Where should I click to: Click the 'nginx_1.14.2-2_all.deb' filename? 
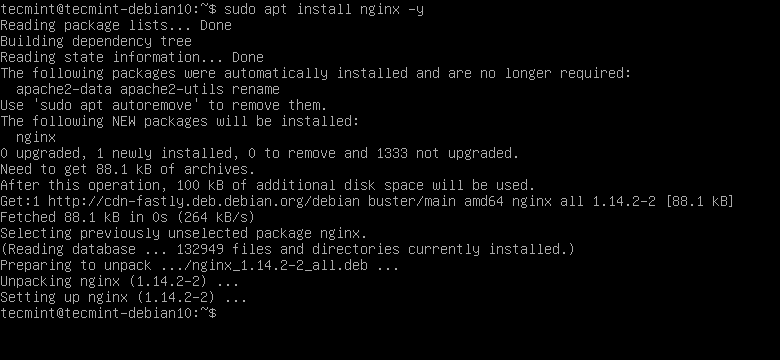point(280,265)
